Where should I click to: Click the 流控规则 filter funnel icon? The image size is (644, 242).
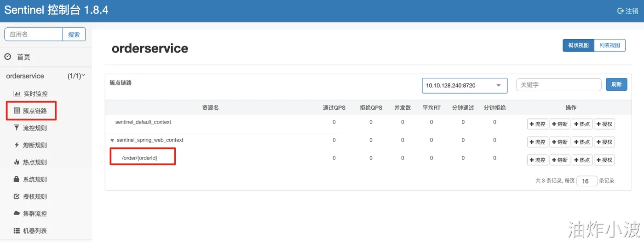(x=17, y=128)
